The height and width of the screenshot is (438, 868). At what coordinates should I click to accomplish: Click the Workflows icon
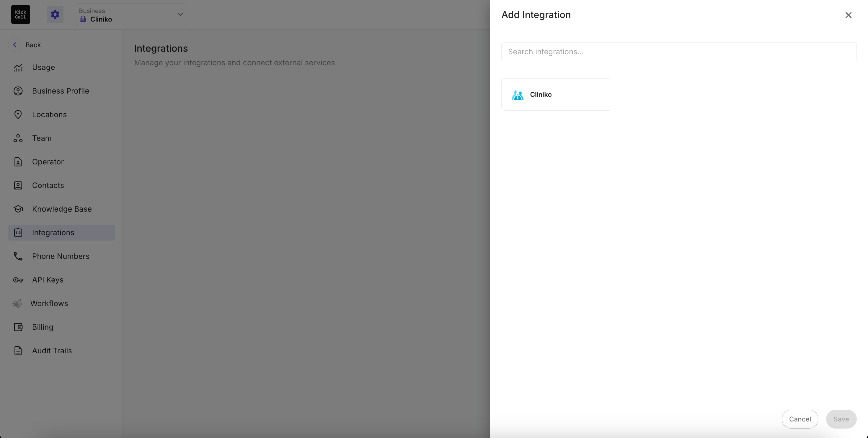[x=17, y=303]
